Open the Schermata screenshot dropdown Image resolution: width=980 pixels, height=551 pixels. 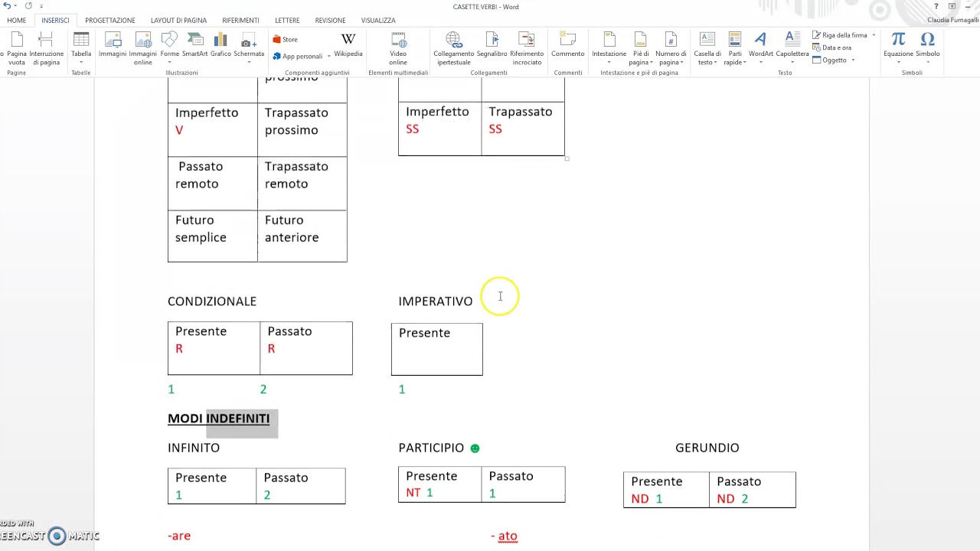click(249, 48)
